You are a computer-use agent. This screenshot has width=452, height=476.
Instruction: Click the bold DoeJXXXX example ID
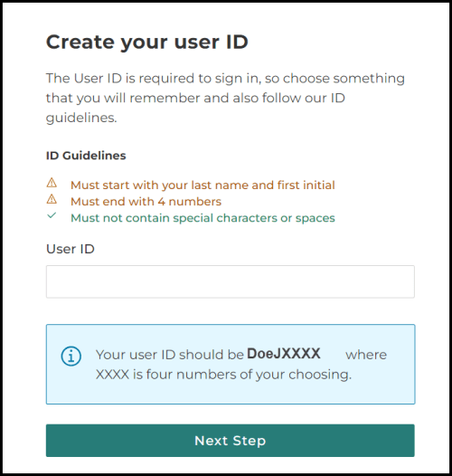click(284, 354)
